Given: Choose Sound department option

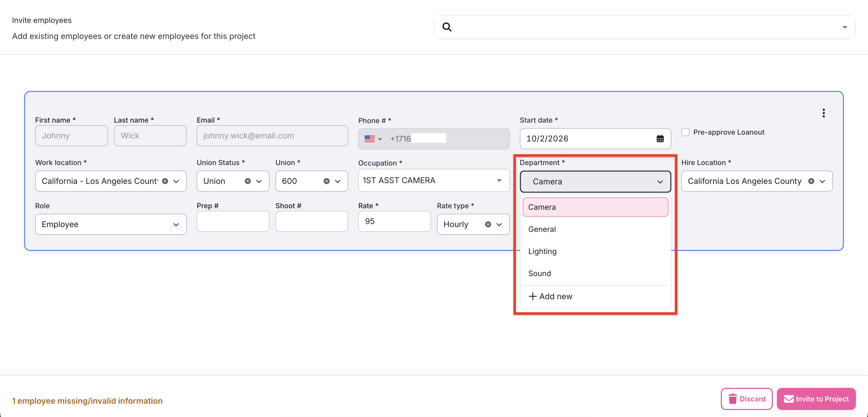Looking at the screenshot, I should pos(595,273).
